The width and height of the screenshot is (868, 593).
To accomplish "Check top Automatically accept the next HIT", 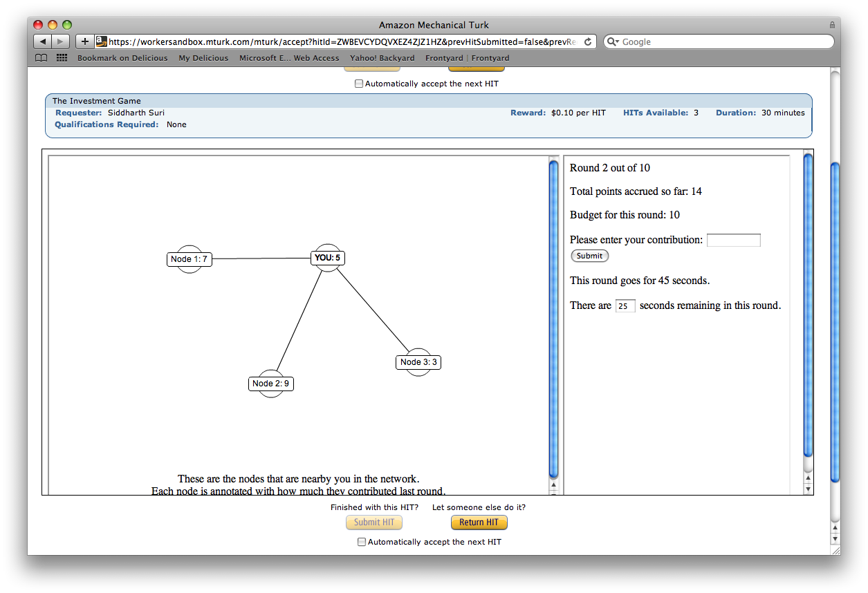I will coord(358,84).
